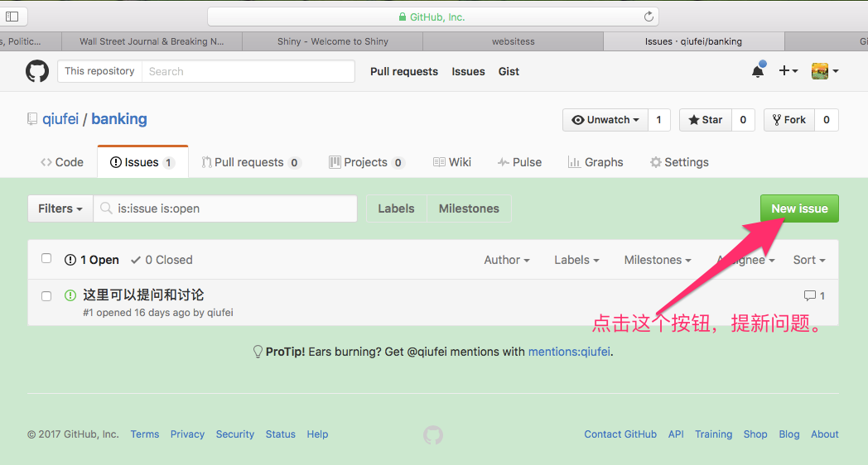Open the plus create-new dropdown
This screenshot has height=465, width=868.
(x=788, y=71)
